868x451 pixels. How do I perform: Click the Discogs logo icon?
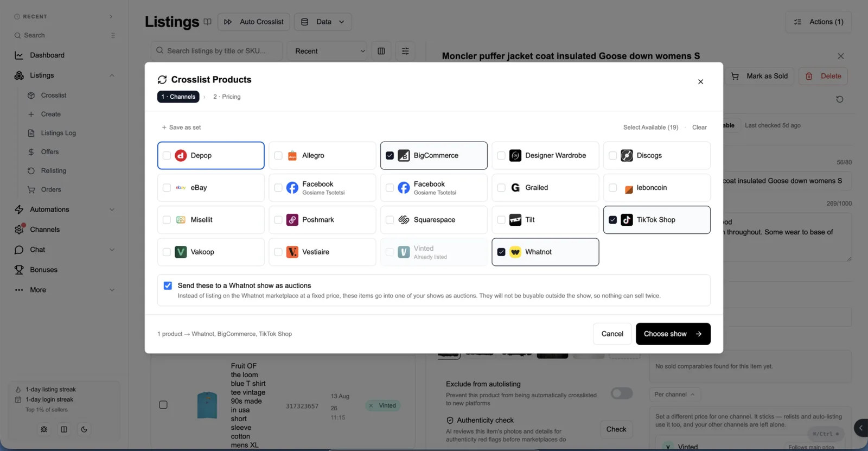627,155
